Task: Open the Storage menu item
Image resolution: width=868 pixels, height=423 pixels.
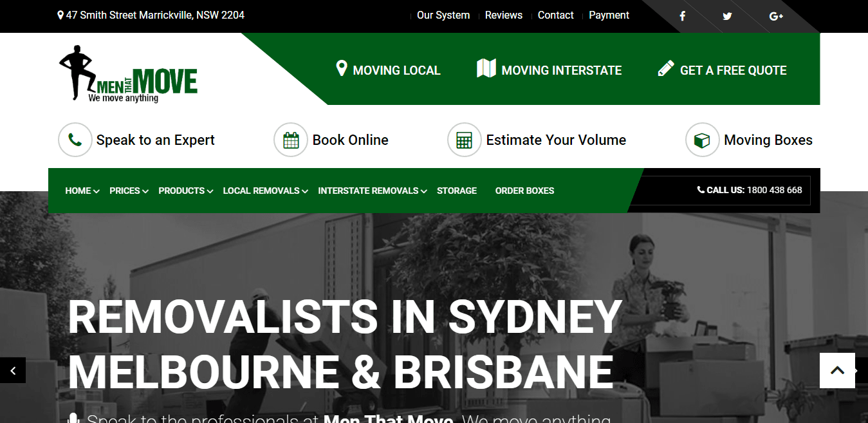Action: 457,191
